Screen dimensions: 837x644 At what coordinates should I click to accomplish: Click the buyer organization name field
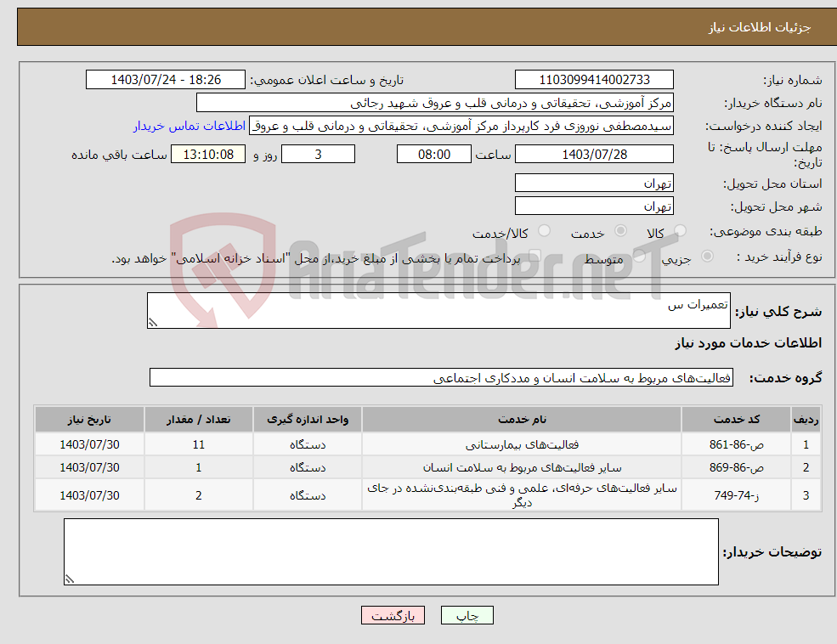[x=435, y=103]
